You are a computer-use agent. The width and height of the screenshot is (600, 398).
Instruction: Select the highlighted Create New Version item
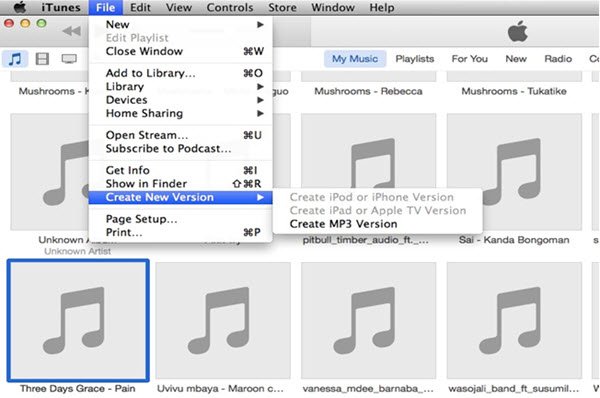point(181,197)
